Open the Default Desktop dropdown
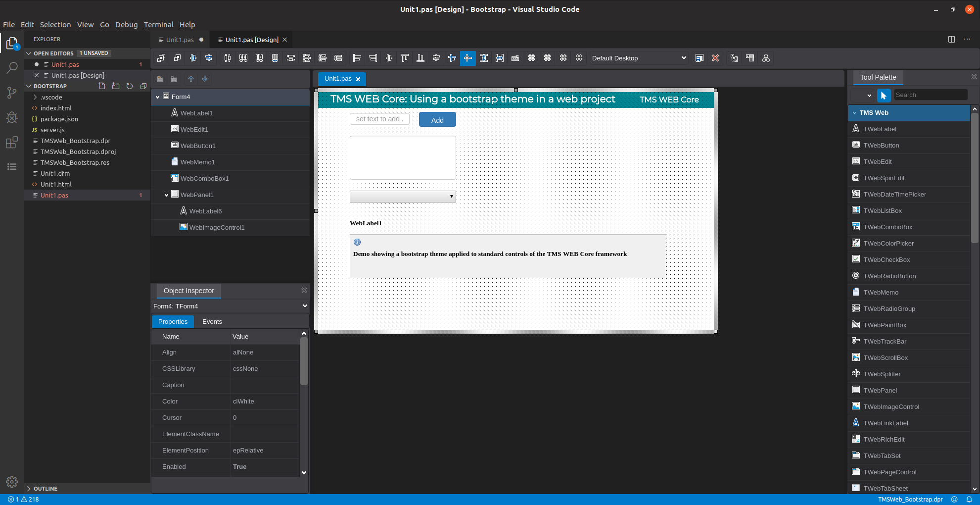 [x=639, y=58]
